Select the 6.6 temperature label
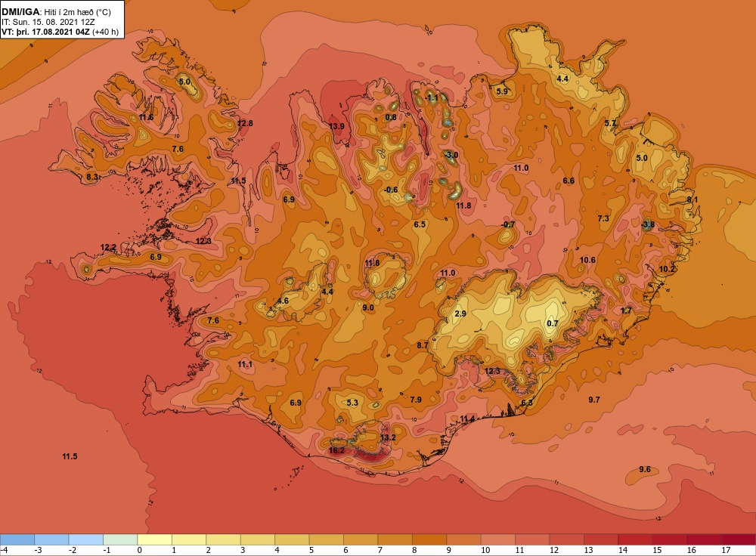756x556 pixels. pos(569,181)
